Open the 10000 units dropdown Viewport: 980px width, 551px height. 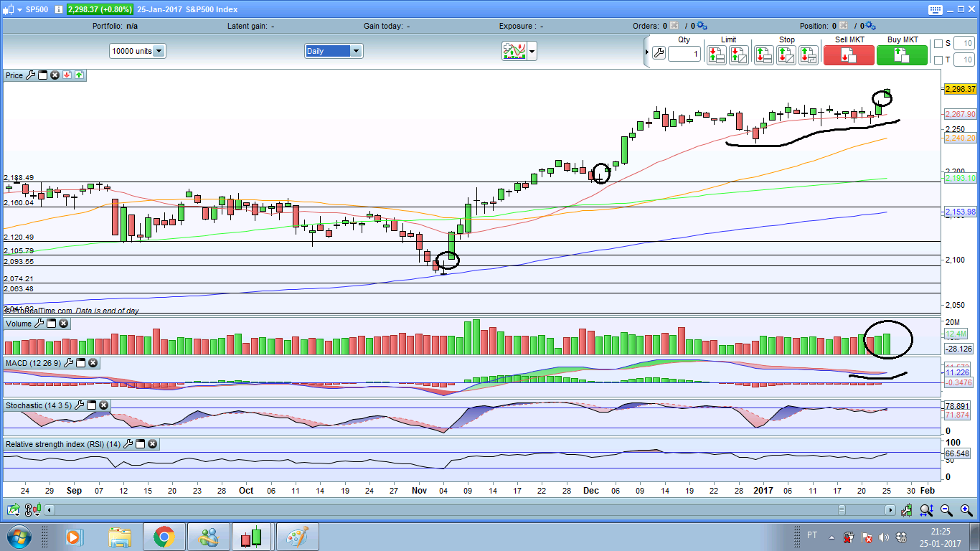coord(159,51)
